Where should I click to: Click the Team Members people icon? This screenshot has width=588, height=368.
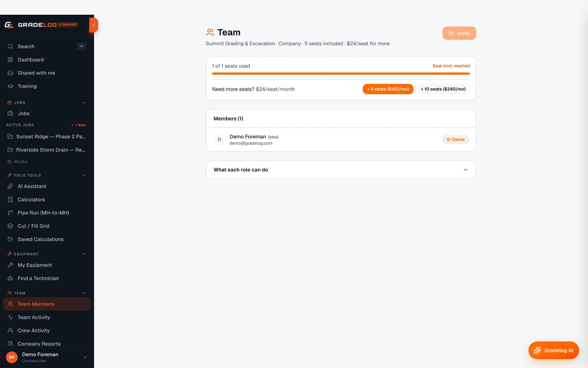click(10, 304)
